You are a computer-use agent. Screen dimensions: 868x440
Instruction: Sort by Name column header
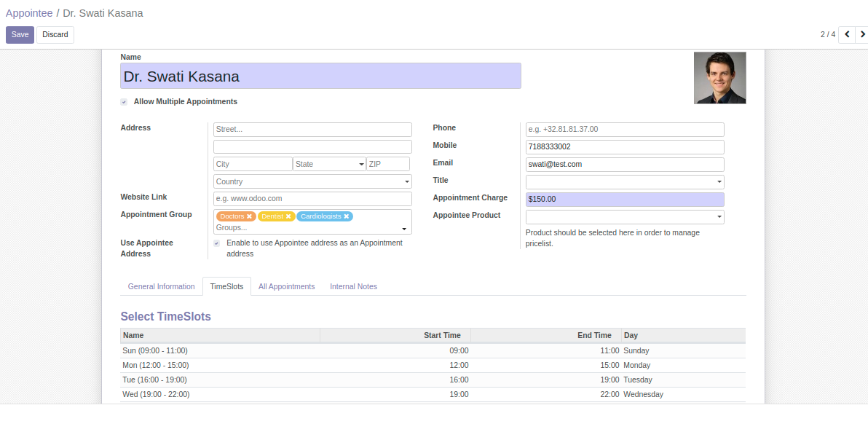tap(220, 335)
